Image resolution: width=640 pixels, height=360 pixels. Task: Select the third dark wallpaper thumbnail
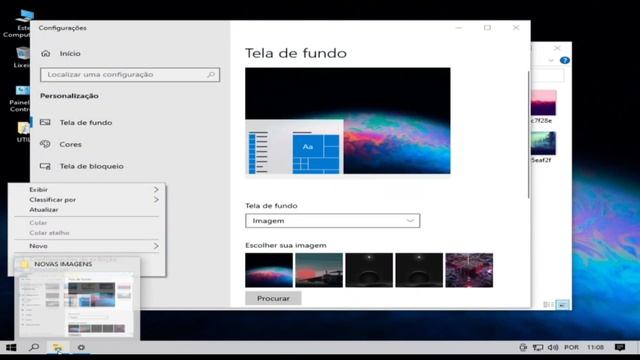tap(369, 270)
